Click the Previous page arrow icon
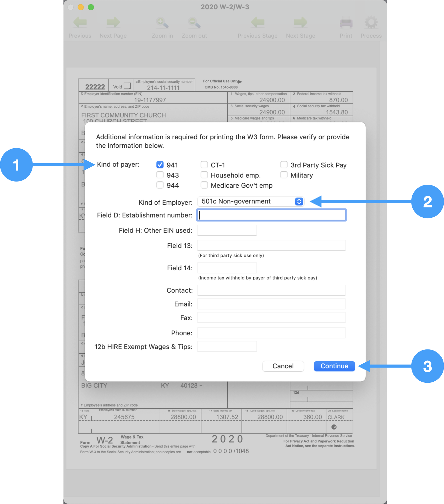 pyautogui.click(x=80, y=23)
